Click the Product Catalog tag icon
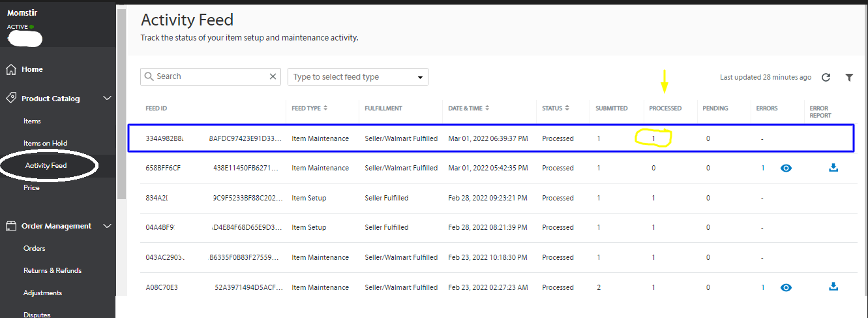 click(x=10, y=98)
